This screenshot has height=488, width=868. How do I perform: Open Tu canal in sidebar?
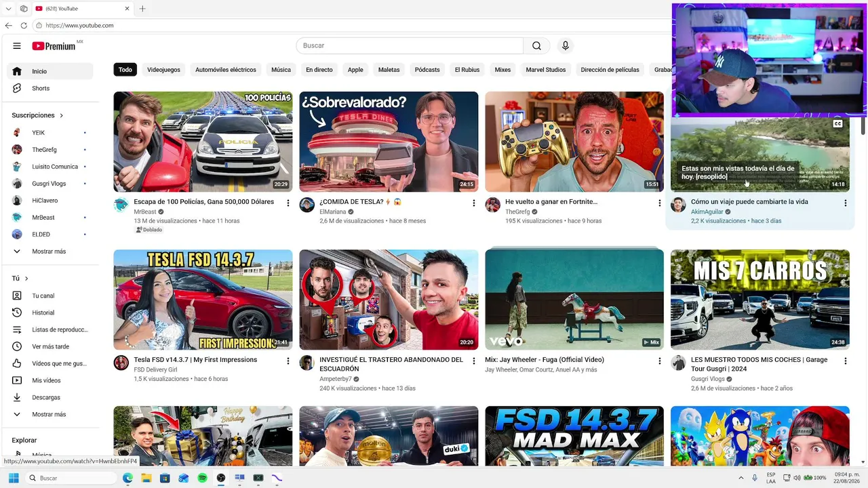tap(50, 296)
